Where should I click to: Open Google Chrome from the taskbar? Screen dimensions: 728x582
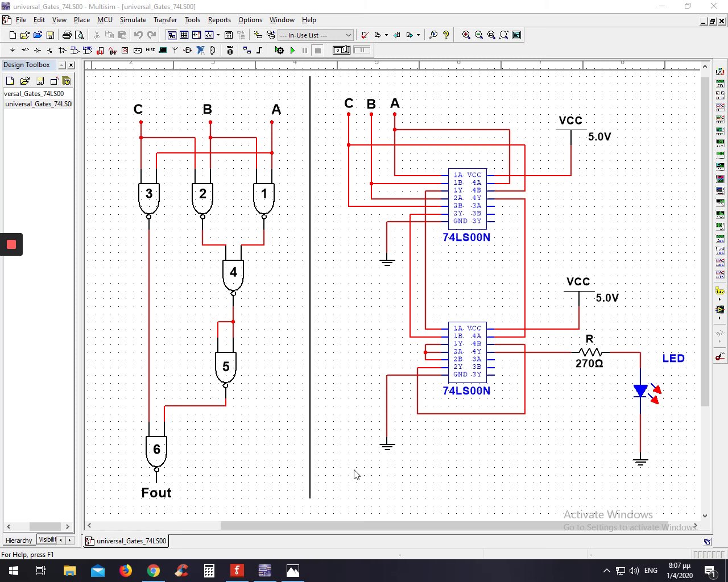point(154,571)
